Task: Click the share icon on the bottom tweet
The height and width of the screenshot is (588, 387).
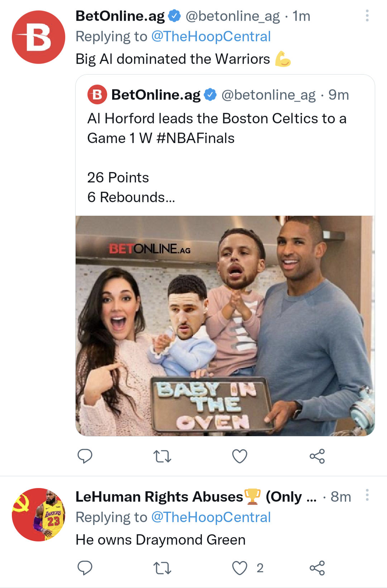Action: coord(317,568)
